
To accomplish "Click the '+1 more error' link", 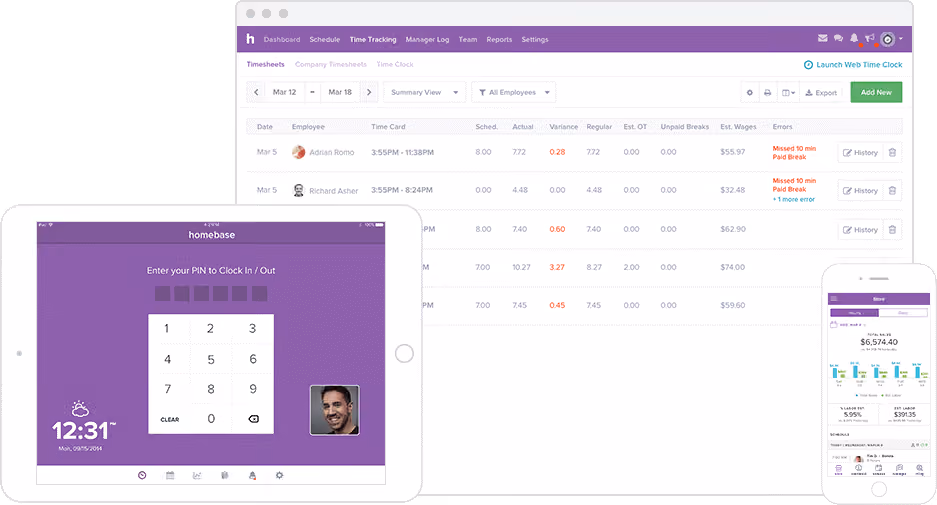I will (794, 199).
